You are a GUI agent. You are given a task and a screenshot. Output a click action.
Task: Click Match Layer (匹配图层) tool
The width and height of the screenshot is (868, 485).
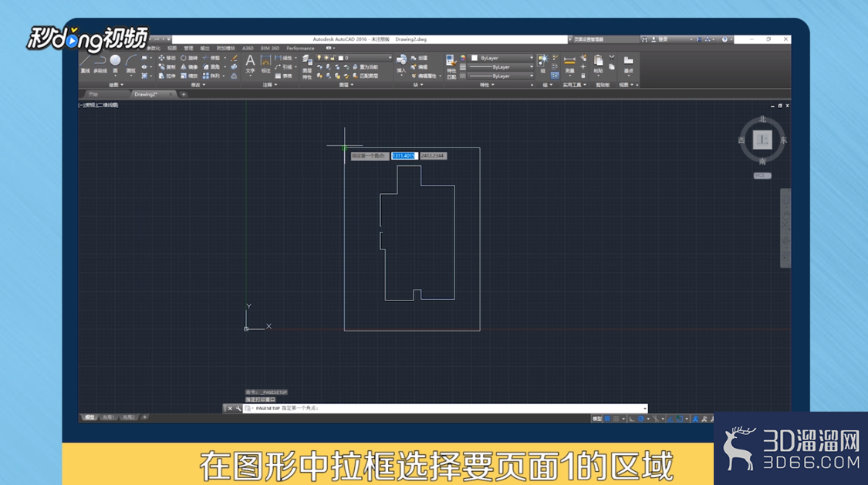click(x=366, y=76)
